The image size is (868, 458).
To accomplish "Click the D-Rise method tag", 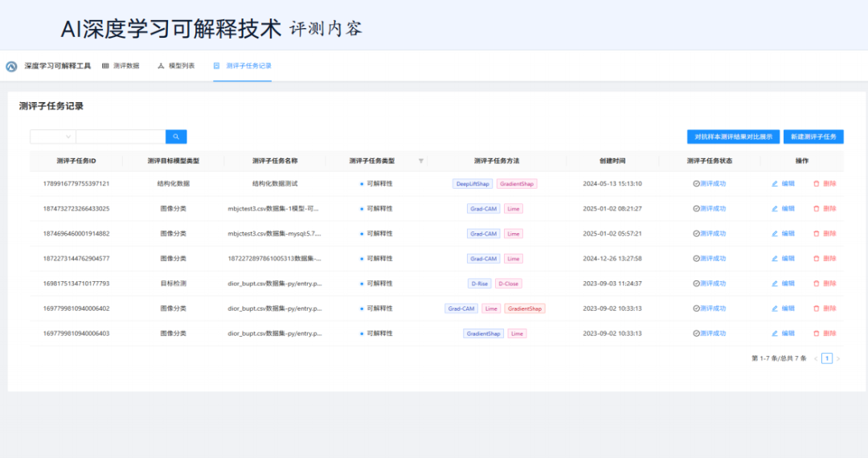I will [479, 284].
